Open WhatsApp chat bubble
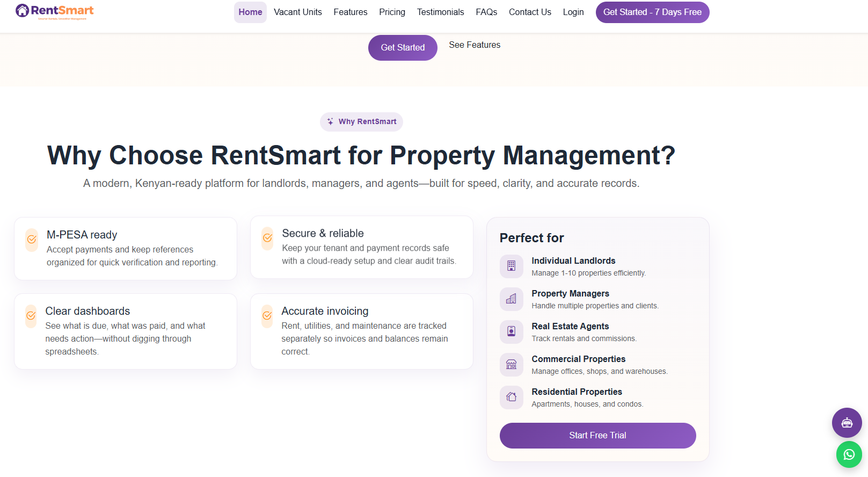This screenshot has width=868, height=477. 849,454
